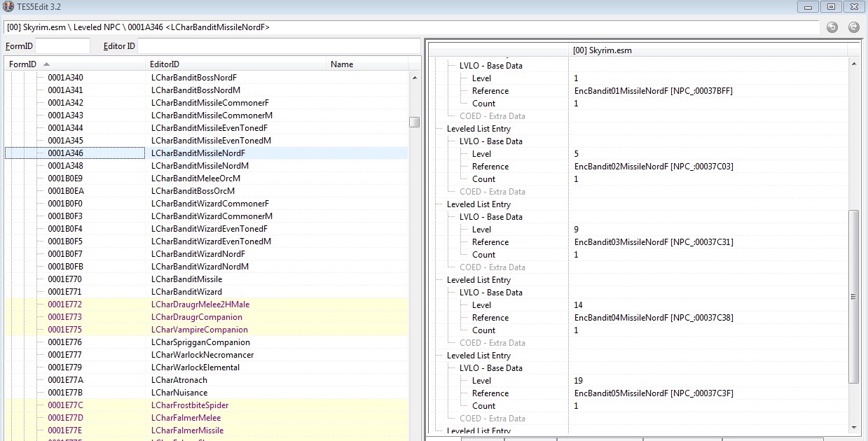The width and height of the screenshot is (868, 441).
Task: Click reference EncBandit02MissileNordF value
Action: pos(654,167)
